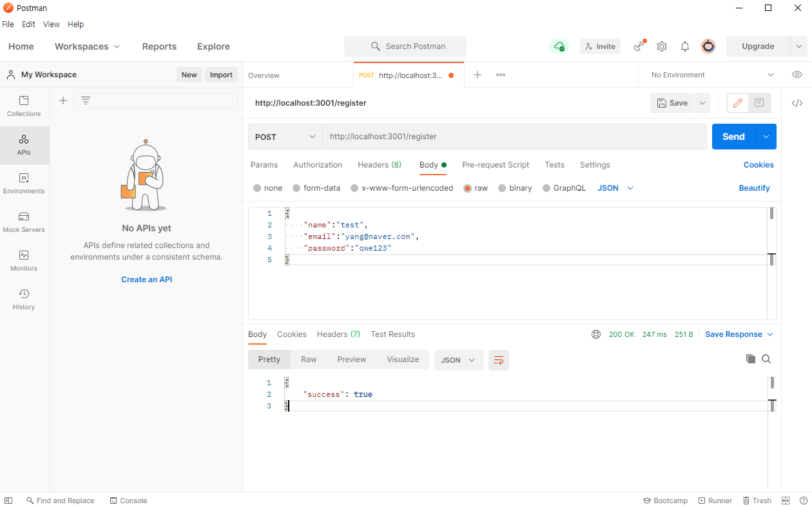This screenshot has width=812, height=507.
Task: Open the user avatar menu
Action: coord(708,46)
